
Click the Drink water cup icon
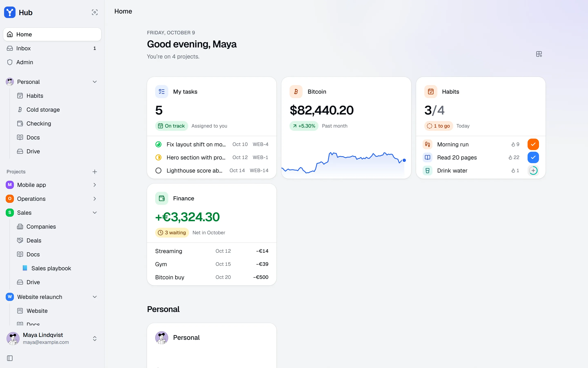tap(427, 171)
